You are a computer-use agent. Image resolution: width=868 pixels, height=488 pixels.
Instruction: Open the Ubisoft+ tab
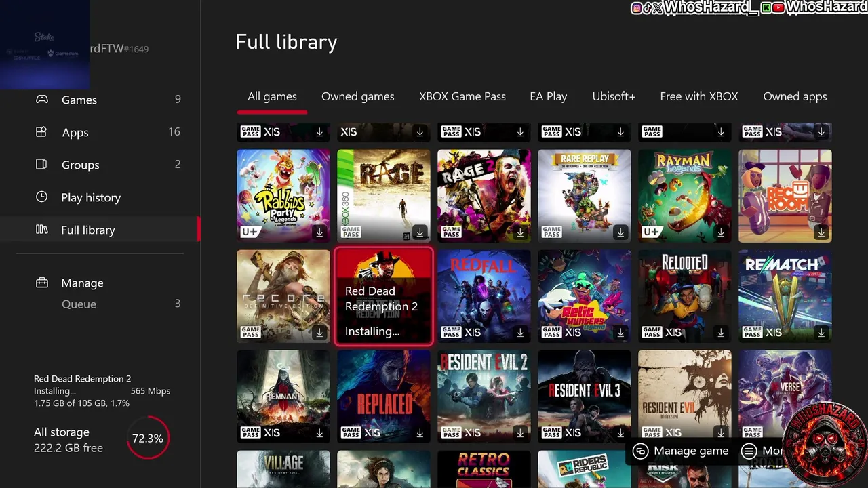[614, 96]
